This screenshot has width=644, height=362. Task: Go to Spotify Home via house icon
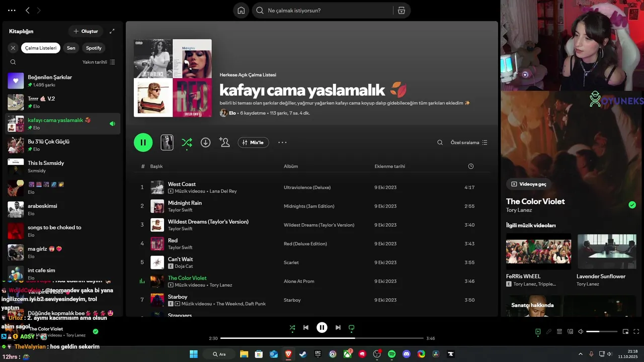[241, 11]
